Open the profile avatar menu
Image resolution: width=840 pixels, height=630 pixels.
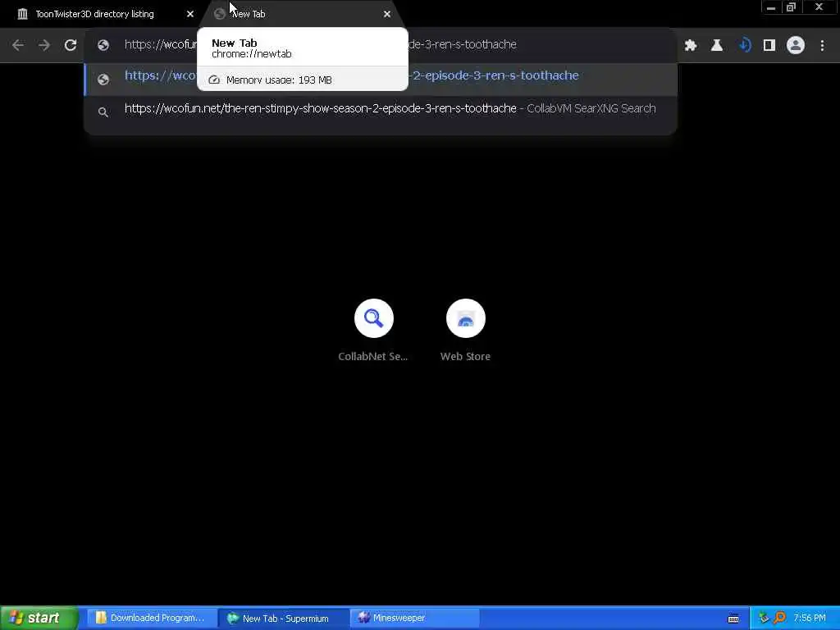[x=796, y=46]
